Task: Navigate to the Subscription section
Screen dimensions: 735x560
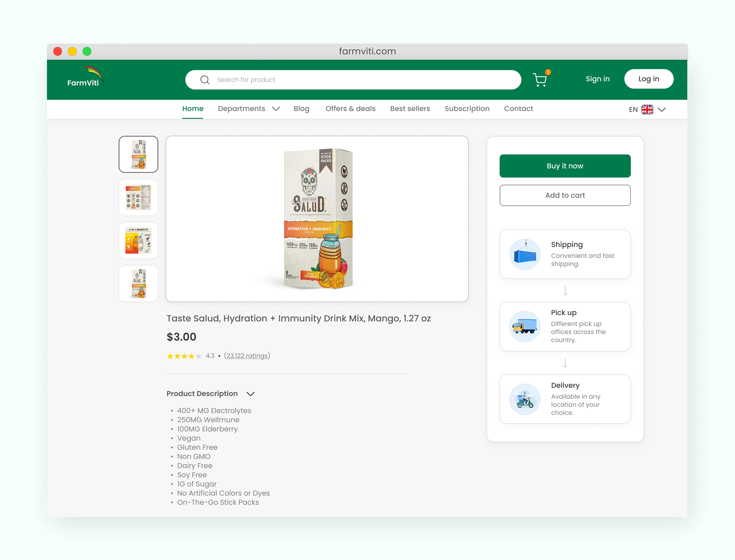Action: (467, 109)
